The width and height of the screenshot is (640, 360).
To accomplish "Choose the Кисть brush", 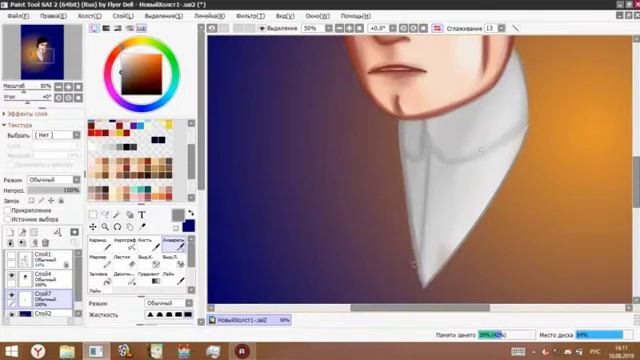I will [149, 244].
